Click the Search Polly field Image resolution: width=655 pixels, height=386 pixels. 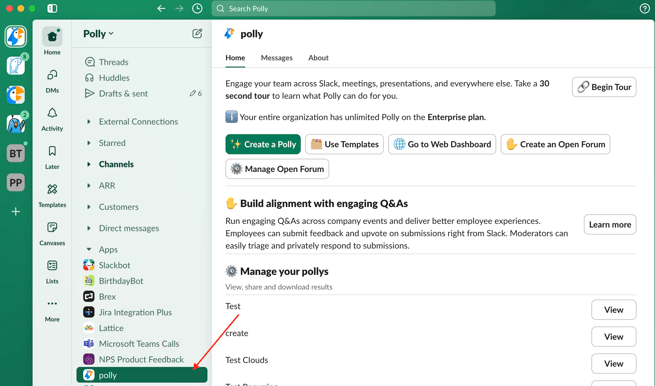click(354, 8)
